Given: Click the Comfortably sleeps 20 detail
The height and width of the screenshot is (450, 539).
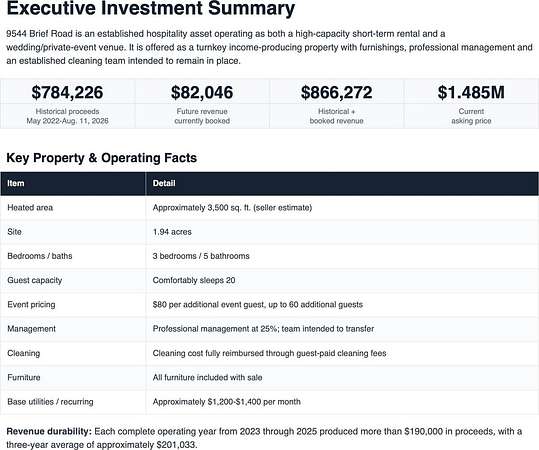Looking at the screenshot, I should [x=194, y=281].
